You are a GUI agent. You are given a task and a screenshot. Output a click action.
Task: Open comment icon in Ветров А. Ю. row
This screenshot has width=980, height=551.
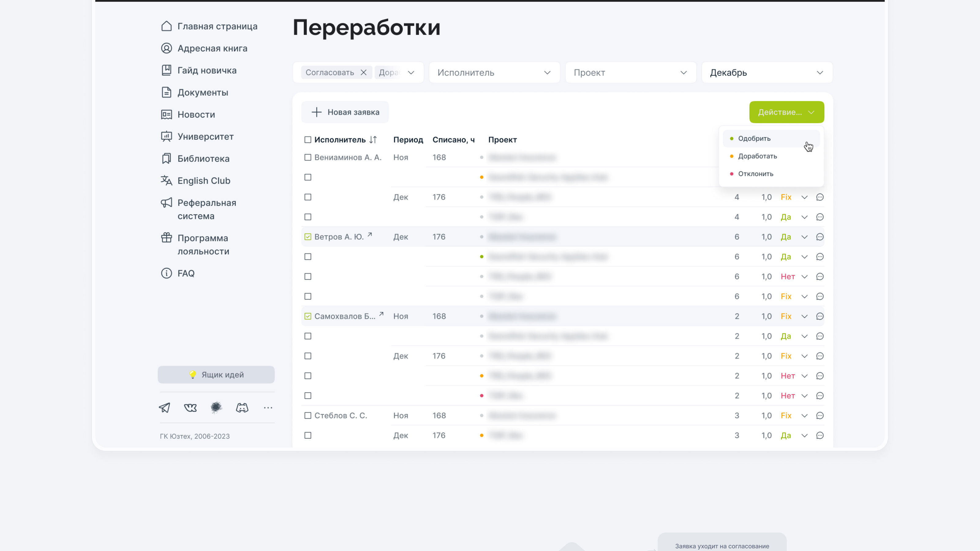(820, 237)
